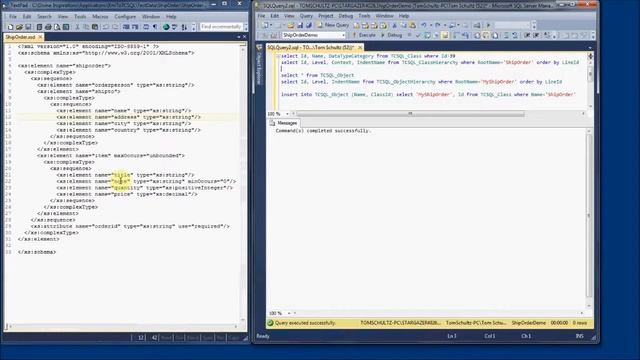Open TextPad Configure menu

click(125, 17)
